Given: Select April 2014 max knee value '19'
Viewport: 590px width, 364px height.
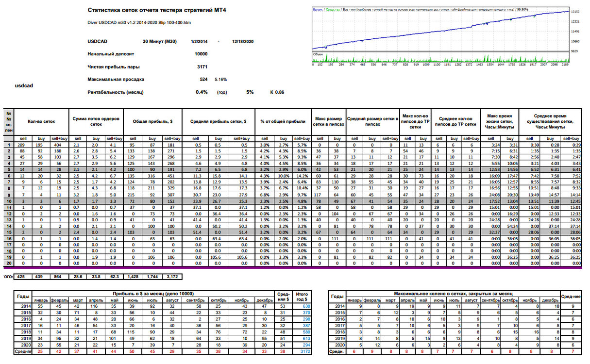Looking at the screenshot, I should tap(410, 306).
